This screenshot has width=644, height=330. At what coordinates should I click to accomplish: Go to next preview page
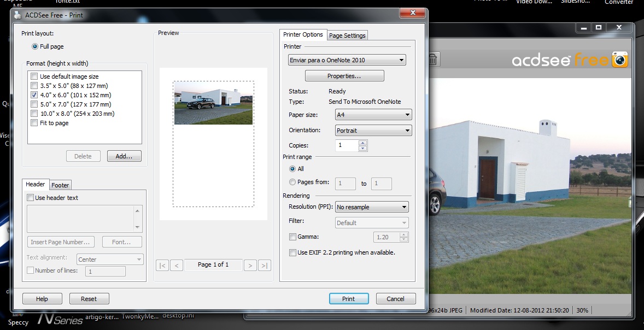250,265
